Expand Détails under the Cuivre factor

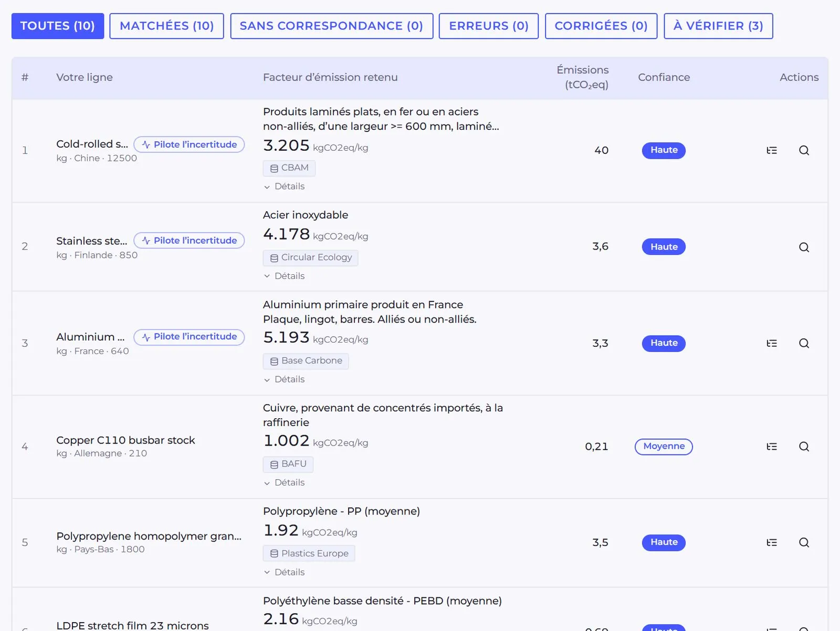click(284, 482)
